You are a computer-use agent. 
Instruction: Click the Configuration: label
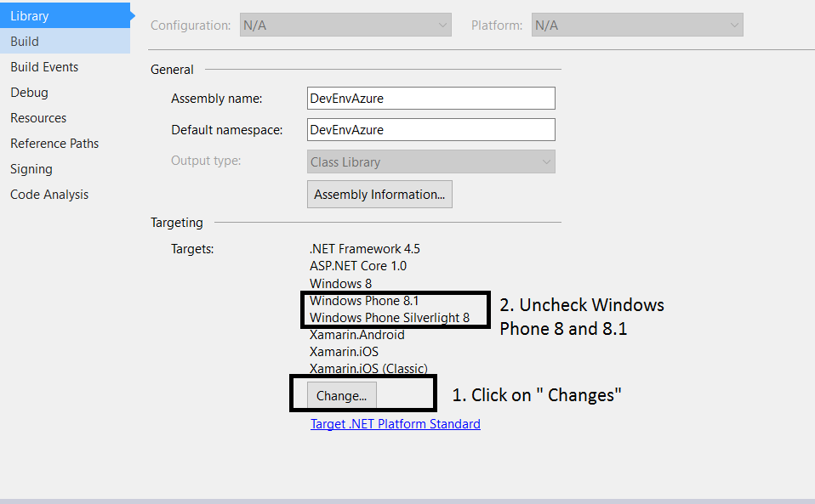click(191, 25)
